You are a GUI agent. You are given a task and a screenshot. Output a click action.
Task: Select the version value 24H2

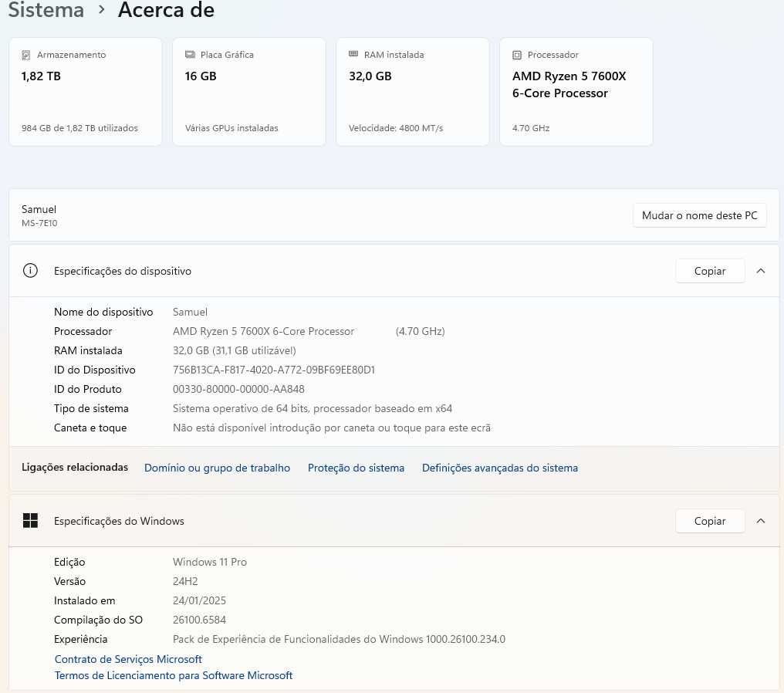185,581
